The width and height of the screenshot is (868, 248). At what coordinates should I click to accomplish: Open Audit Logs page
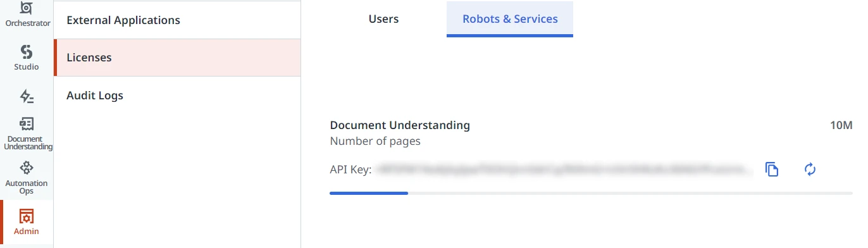177,96
